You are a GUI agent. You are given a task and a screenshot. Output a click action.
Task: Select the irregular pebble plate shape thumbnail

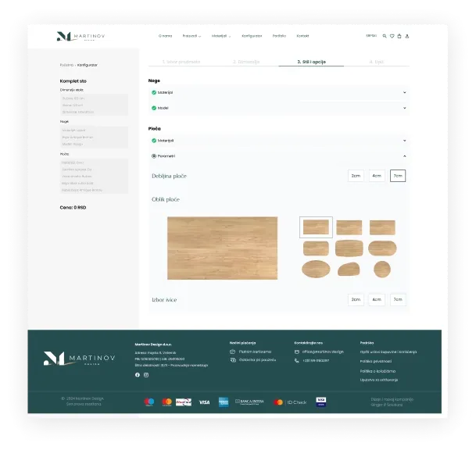349,270
